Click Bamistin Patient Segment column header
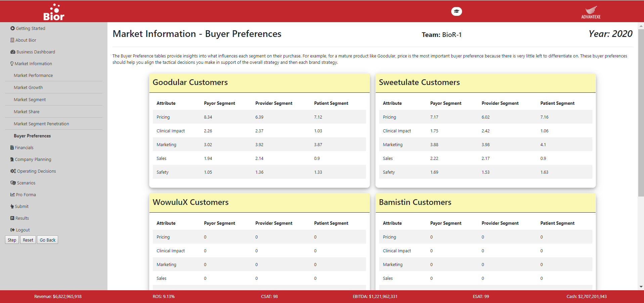 [557, 223]
